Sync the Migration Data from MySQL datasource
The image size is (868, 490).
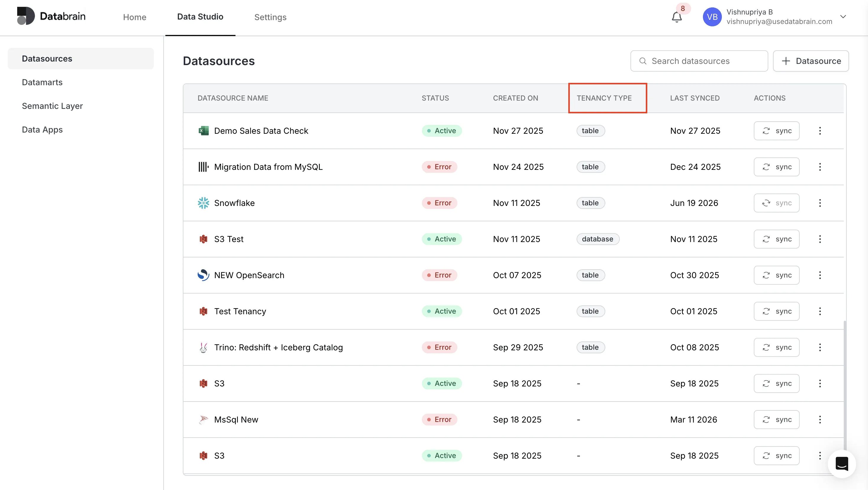(776, 167)
